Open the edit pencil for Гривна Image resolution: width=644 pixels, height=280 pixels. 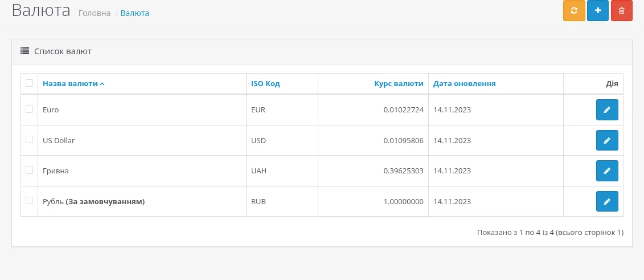(x=607, y=171)
